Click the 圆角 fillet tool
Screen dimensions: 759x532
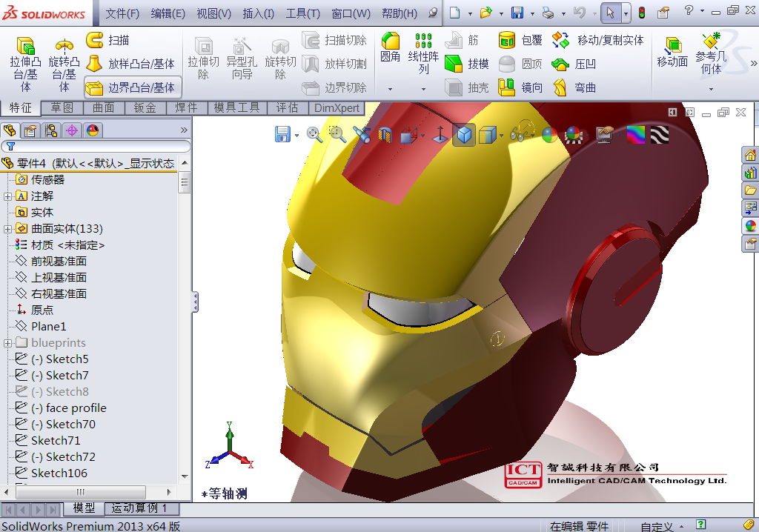coord(390,47)
